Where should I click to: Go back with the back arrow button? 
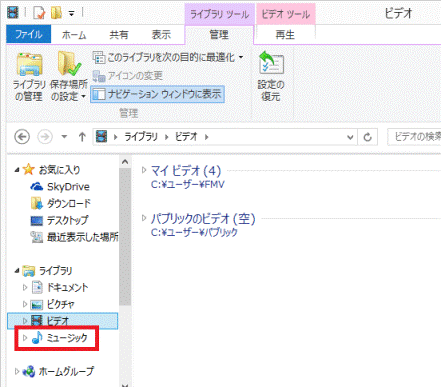click(22, 137)
